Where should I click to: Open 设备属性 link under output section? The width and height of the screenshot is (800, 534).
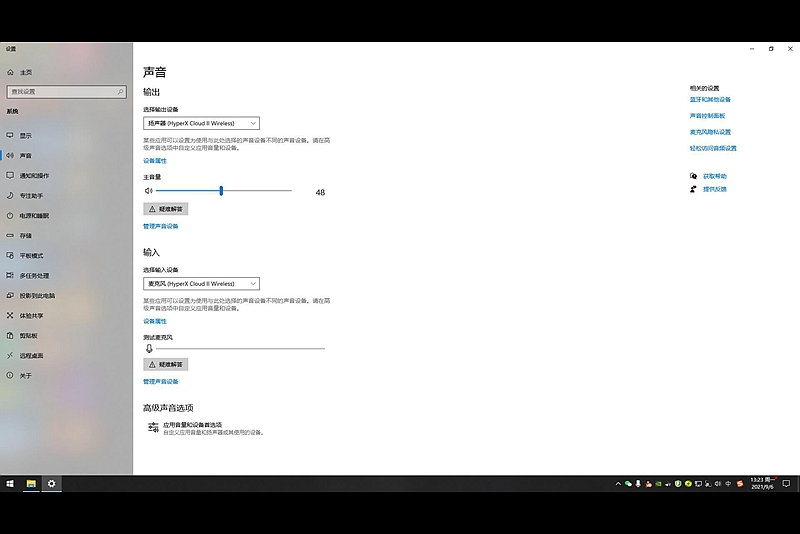point(155,161)
